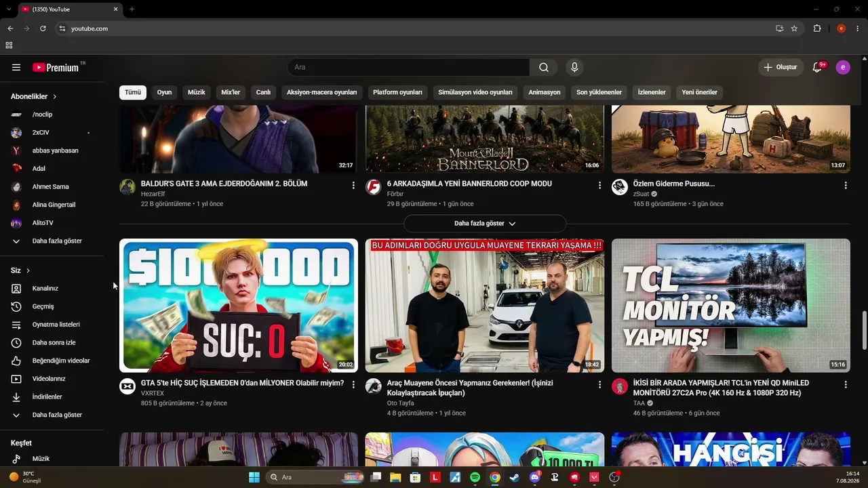Click the Chrome address bar URL
Viewport: 868px width, 488px height.
90,28
